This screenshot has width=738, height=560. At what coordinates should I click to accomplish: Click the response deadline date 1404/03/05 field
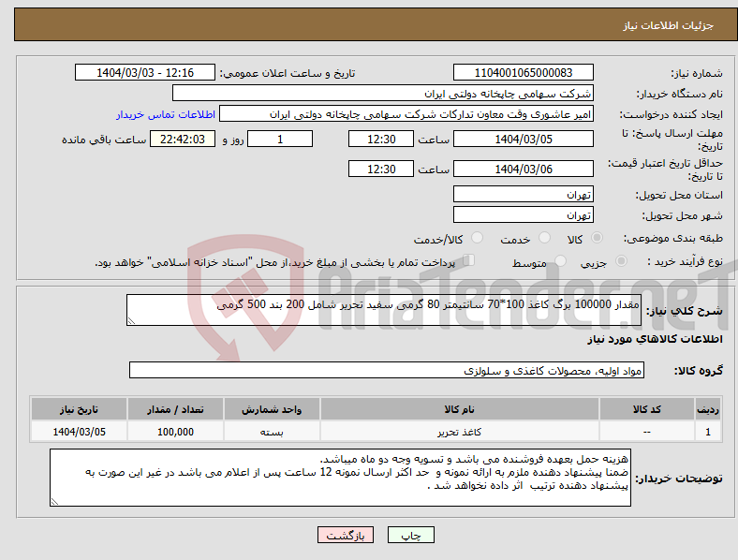tap(523, 139)
